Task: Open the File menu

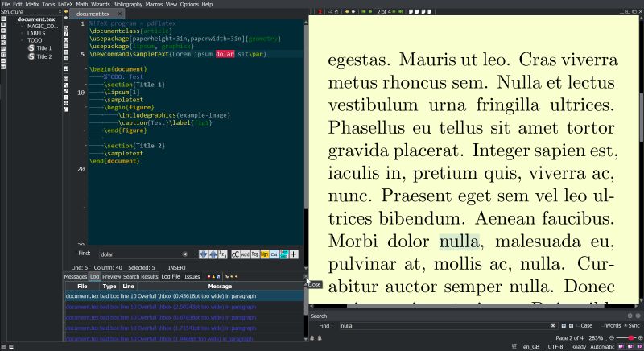Action: [6, 4]
